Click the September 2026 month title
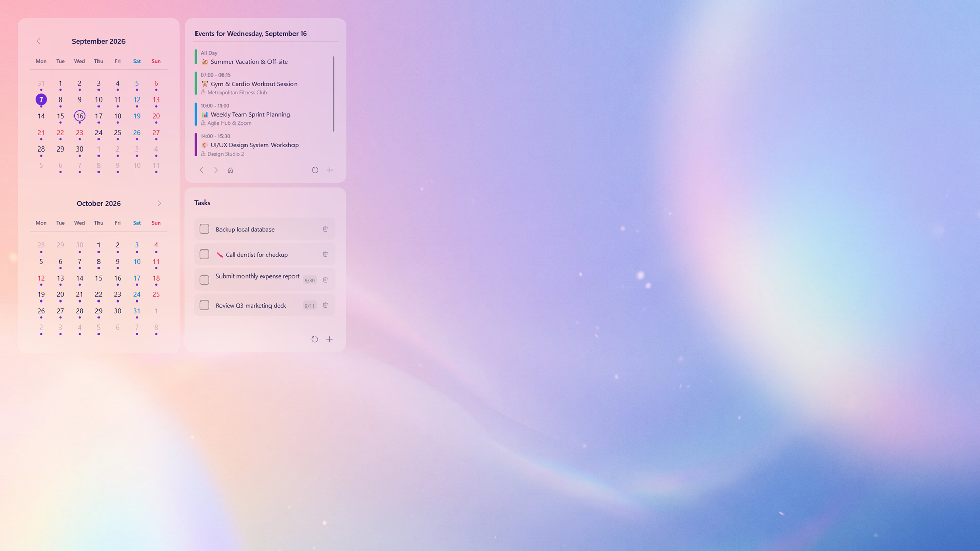The height and width of the screenshot is (551, 980). [x=99, y=41]
